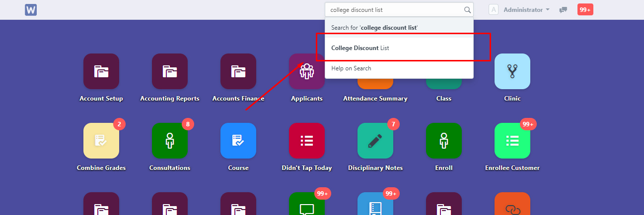
Task: Click the Account Setup label
Action: point(101,99)
